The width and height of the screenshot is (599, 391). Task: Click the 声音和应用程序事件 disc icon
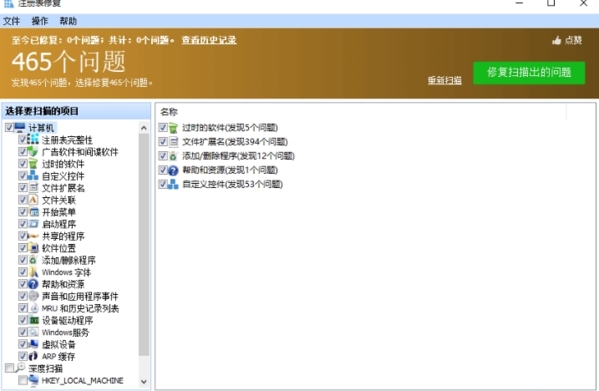[x=33, y=296]
